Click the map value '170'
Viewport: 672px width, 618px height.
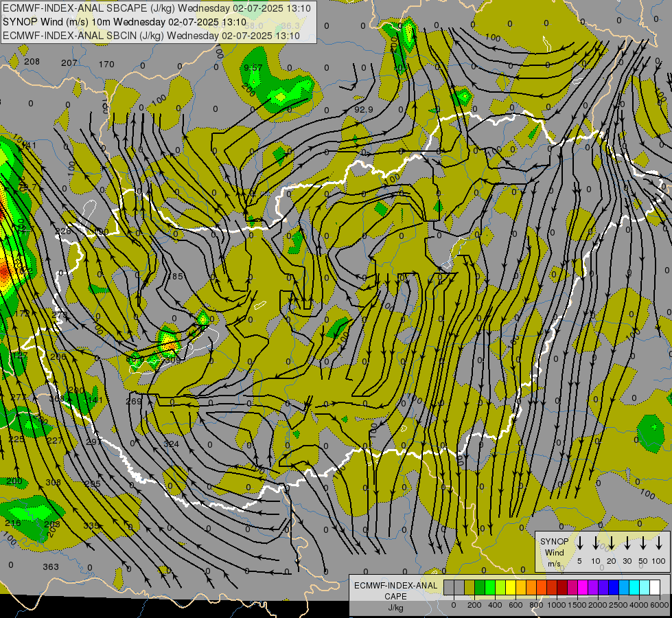click(106, 65)
